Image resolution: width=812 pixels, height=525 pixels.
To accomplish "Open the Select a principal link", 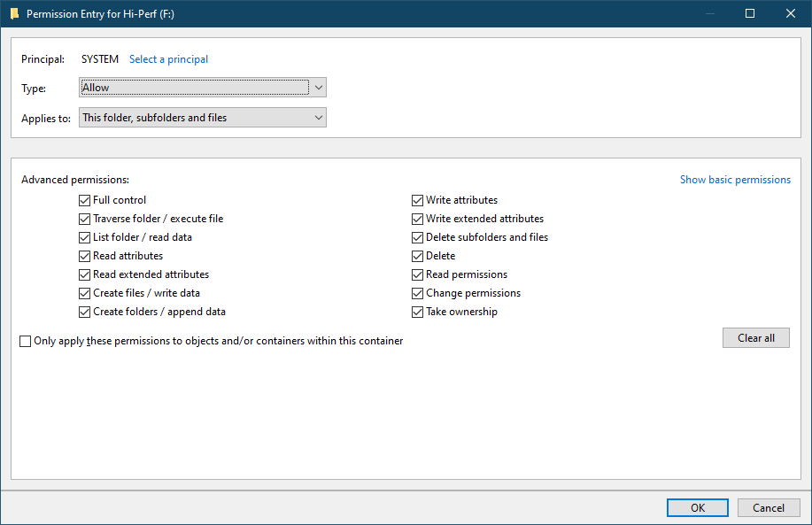I will [x=169, y=59].
